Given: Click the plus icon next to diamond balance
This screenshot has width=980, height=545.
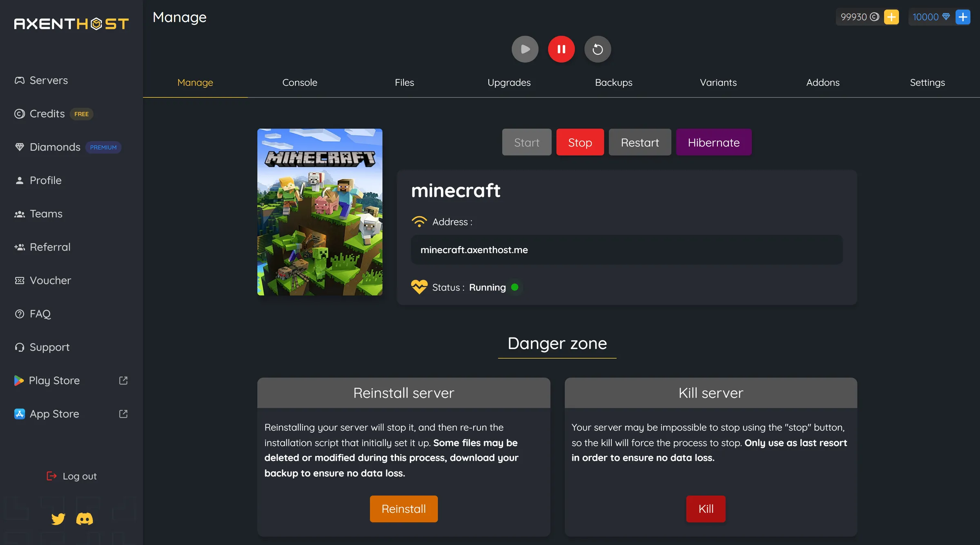Looking at the screenshot, I should pyautogui.click(x=962, y=17).
